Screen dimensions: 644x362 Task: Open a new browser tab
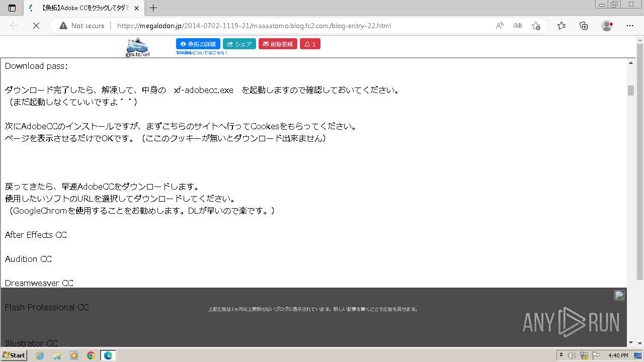point(153,8)
